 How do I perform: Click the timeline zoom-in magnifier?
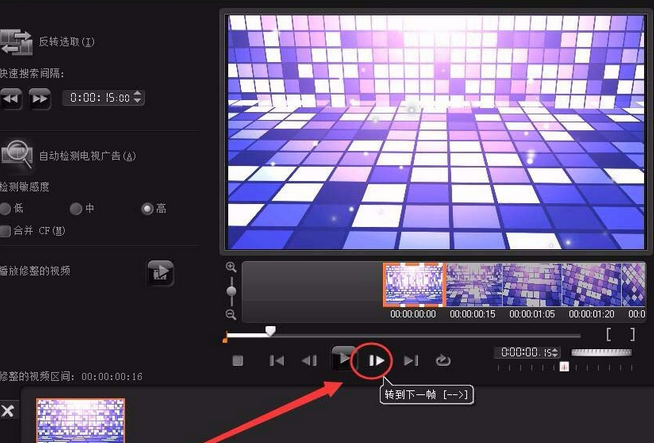pos(231,267)
